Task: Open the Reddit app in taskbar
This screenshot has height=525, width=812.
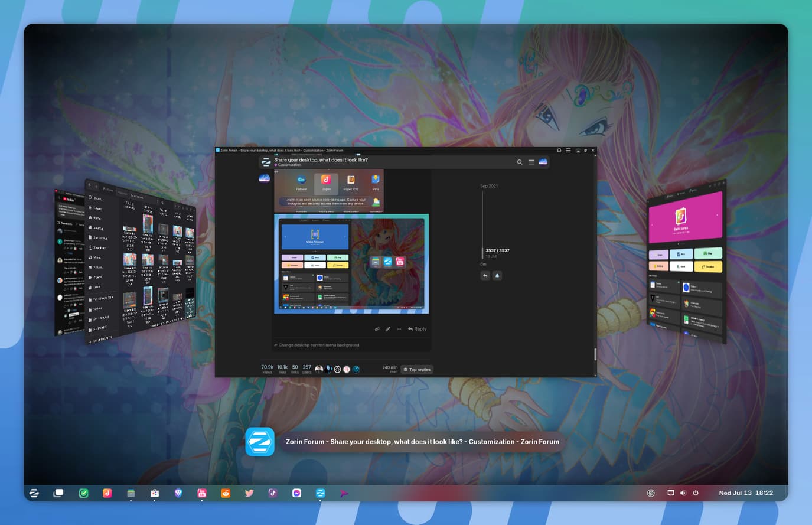Action: 226,493
